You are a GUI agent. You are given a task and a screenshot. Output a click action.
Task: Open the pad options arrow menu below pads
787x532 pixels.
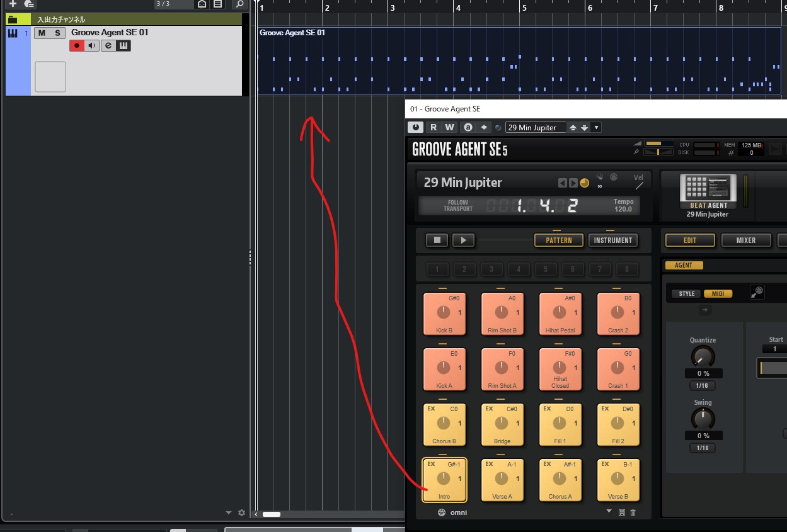(609, 511)
